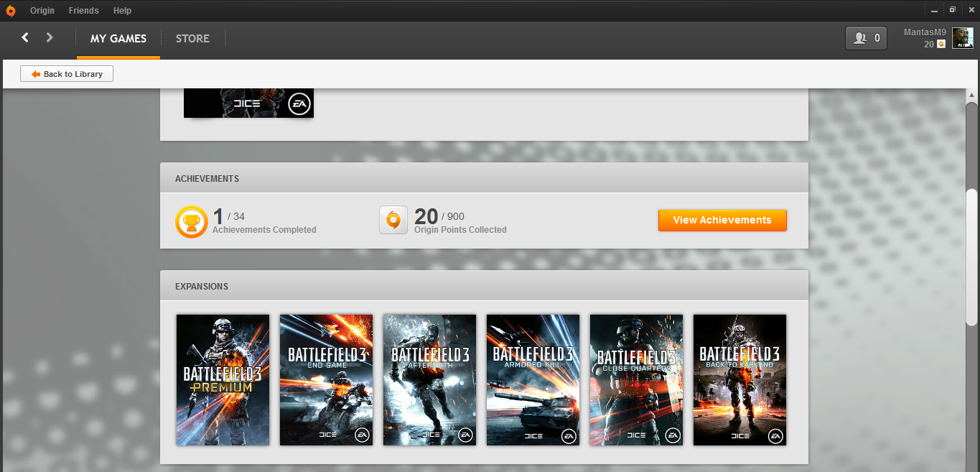980x472 pixels.
Task: Go back with the left arrow navigation icon
Action: click(25, 37)
